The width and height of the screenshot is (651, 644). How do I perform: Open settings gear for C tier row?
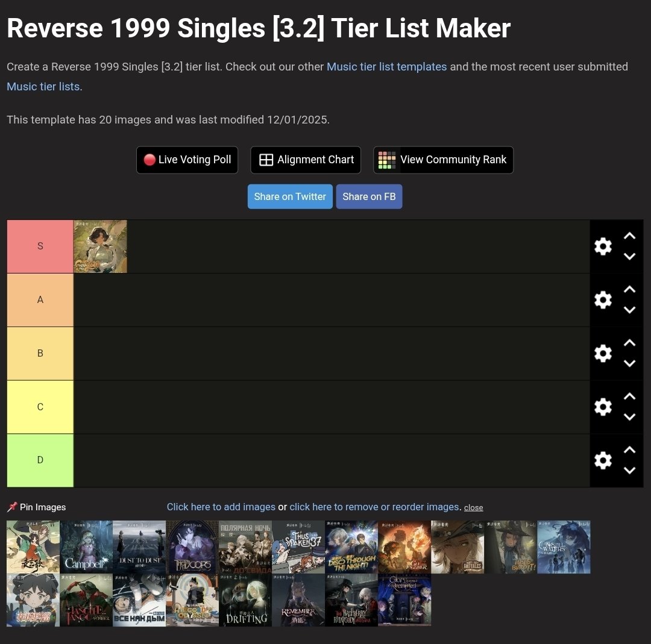point(603,407)
